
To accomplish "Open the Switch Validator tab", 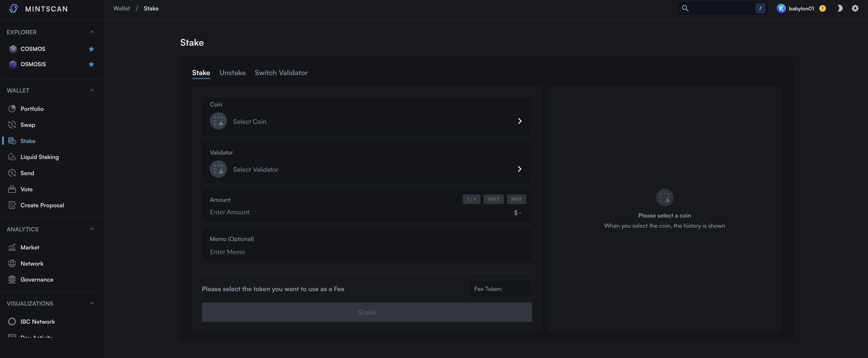I will 281,73.
